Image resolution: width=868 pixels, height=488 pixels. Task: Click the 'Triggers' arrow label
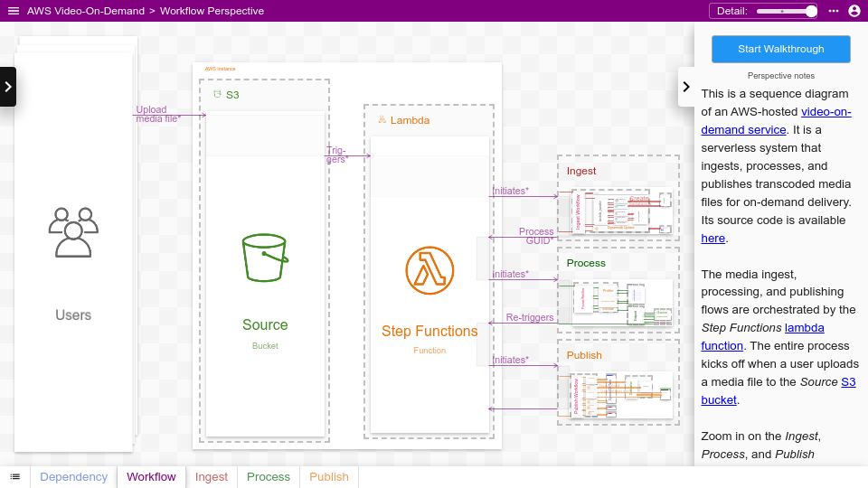pyautogui.click(x=337, y=155)
